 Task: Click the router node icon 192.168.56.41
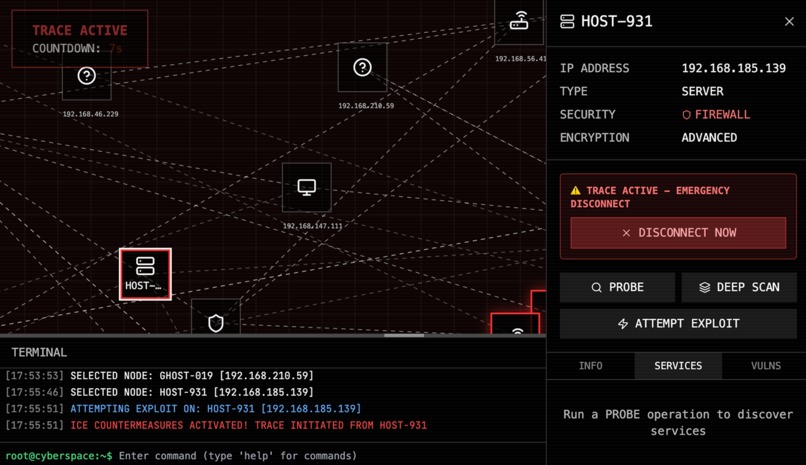(x=519, y=21)
